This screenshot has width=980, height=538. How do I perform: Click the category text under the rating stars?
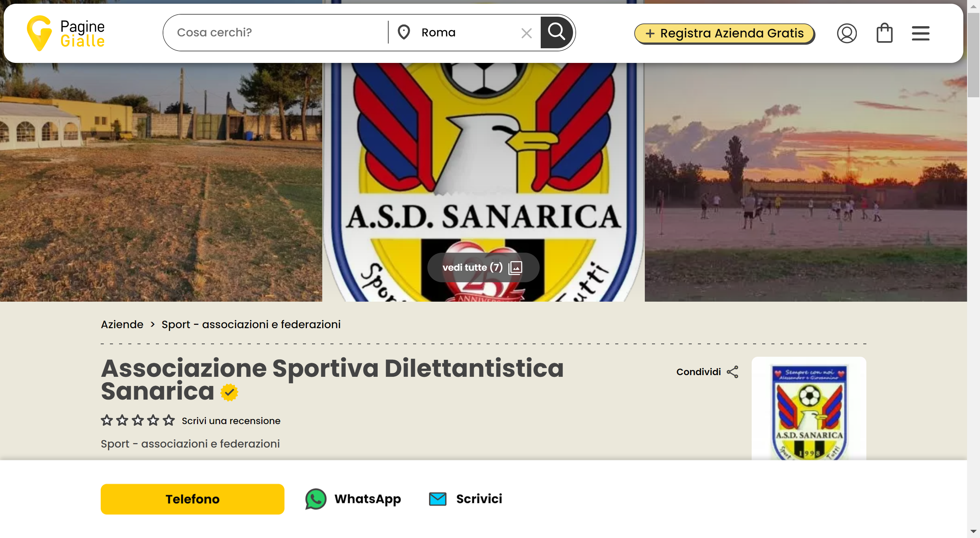[x=190, y=444]
